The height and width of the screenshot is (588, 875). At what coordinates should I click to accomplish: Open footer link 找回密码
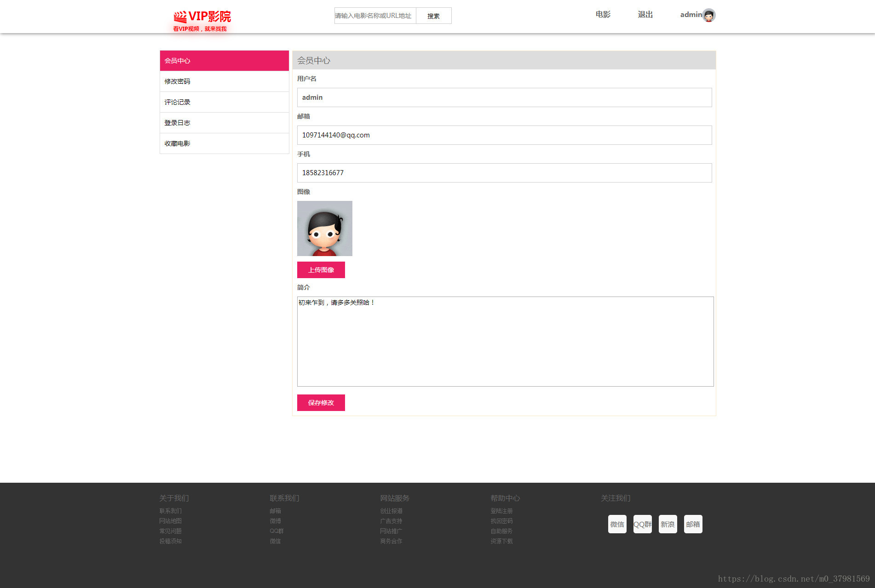coord(501,521)
